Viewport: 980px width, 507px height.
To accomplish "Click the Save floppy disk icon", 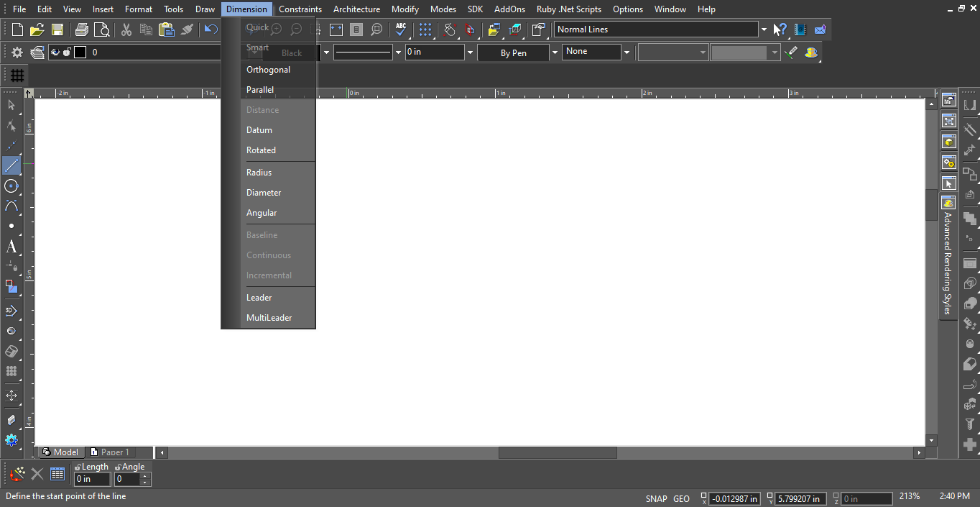I will pyautogui.click(x=57, y=29).
